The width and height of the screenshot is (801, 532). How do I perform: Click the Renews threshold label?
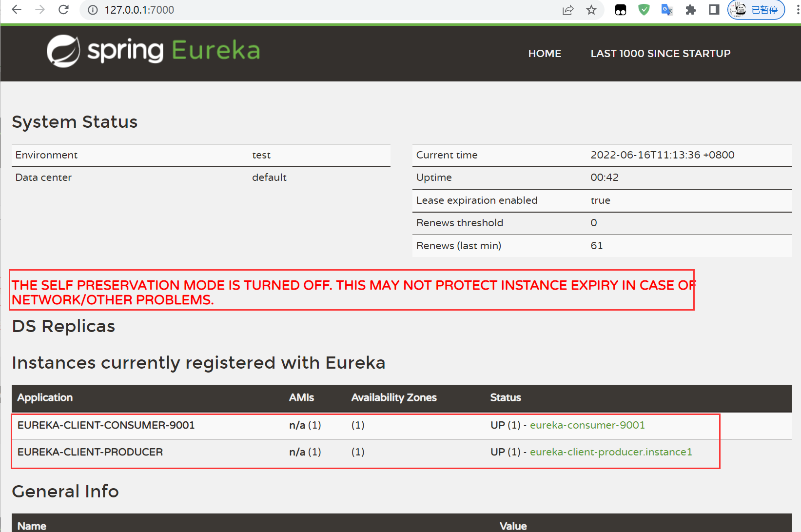coord(460,223)
